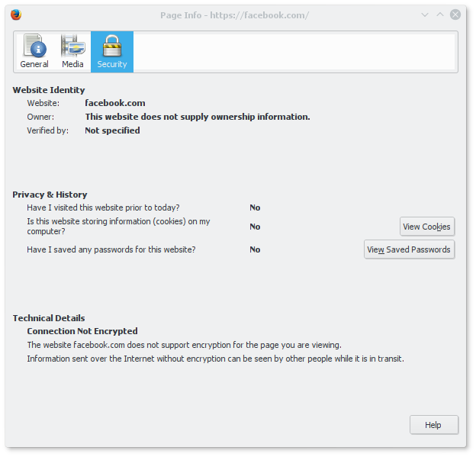
Task: Click the ownership information text
Action: pos(198,117)
